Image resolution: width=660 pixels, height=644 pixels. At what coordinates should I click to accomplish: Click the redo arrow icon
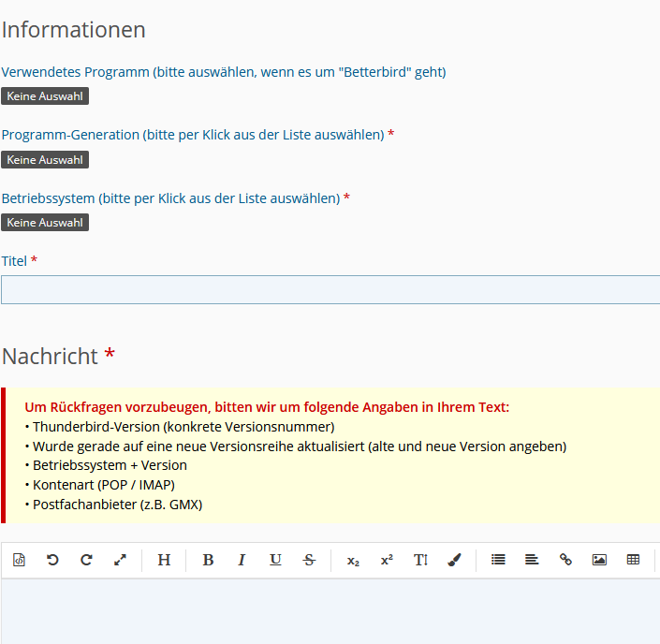coord(86,560)
